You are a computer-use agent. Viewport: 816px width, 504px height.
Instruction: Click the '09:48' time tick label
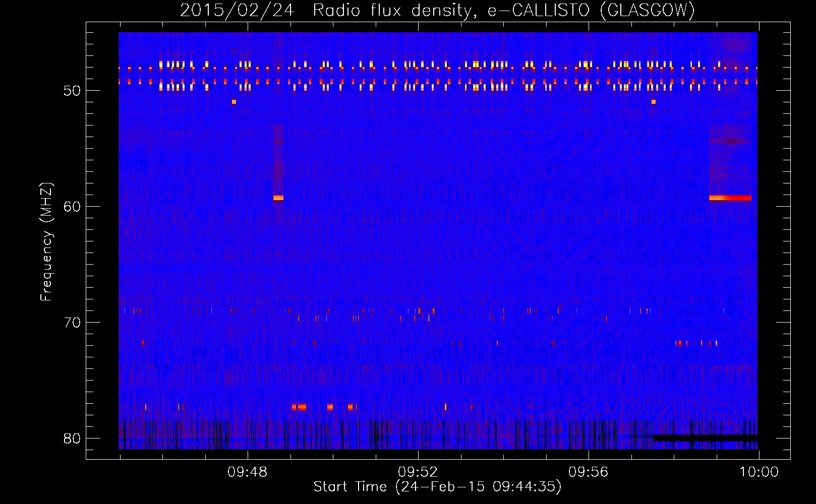pyautogui.click(x=247, y=472)
